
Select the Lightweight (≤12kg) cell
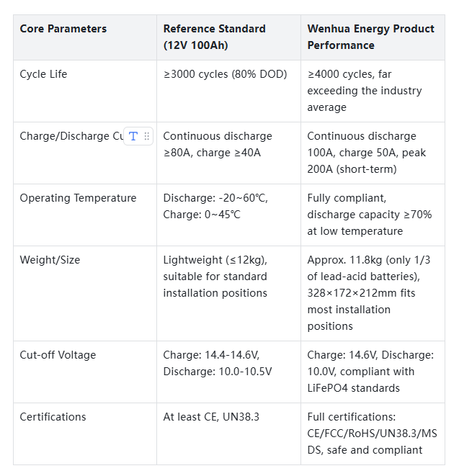click(x=215, y=277)
